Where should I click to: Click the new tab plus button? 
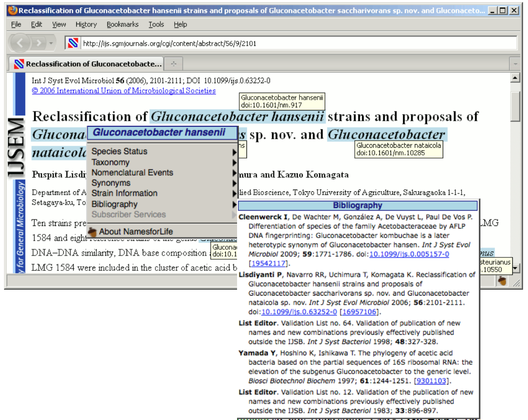click(x=174, y=64)
